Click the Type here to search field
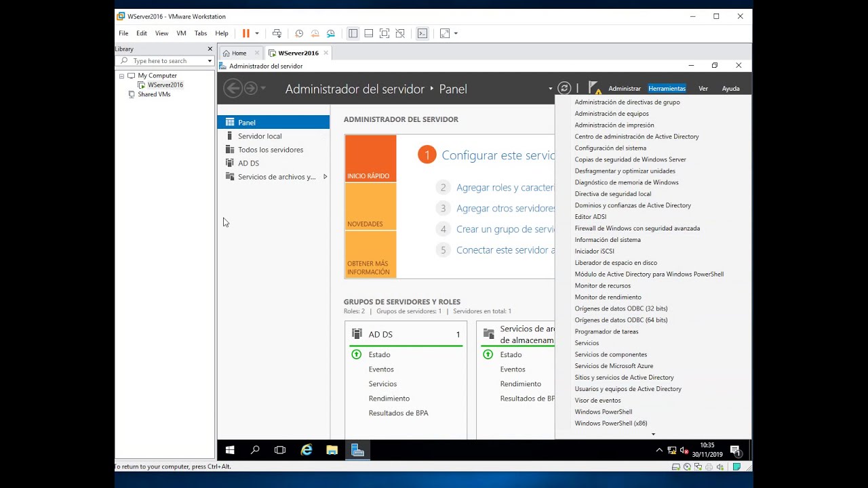Viewport: 868px width, 488px height. [x=165, y=61]
